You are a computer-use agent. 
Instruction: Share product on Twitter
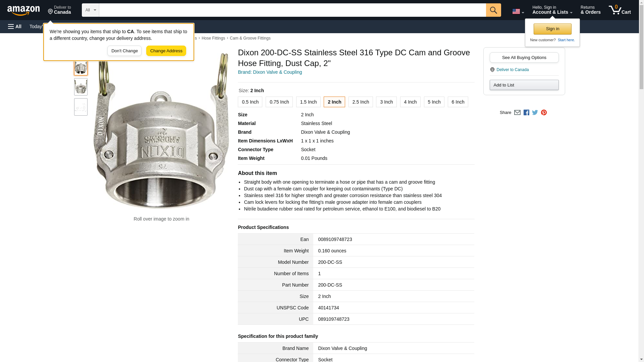pyautogui.click(x=535, y=113)
